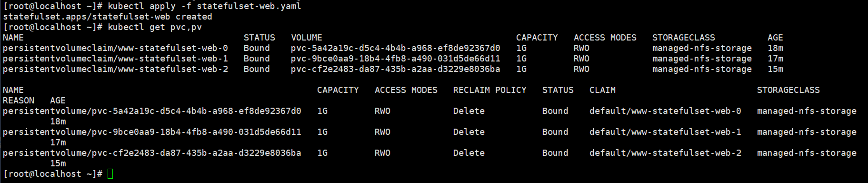This screenshot has width=868, height=183.
Task: Click the kubectl apply -f statefulset-web.yaml command
Action: [x=204, y=6]
